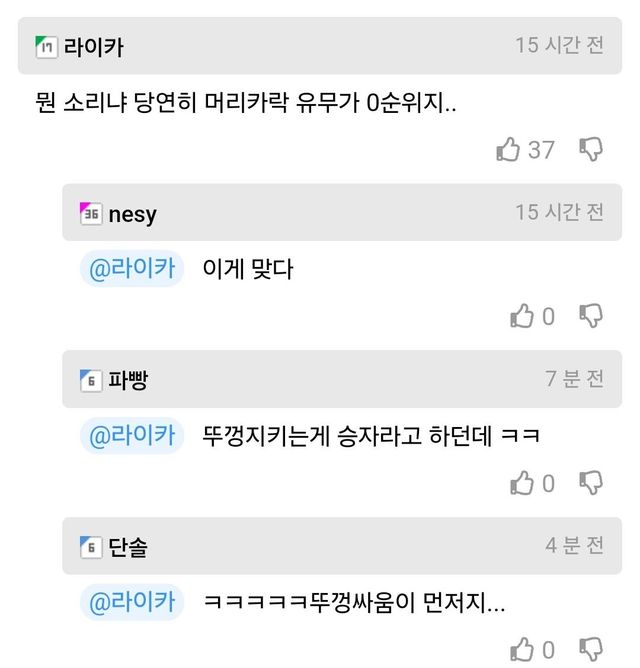This screenshot has width=640, height=668.
Task: Upvote nesy's reply
Action: (x=522, y=317)
